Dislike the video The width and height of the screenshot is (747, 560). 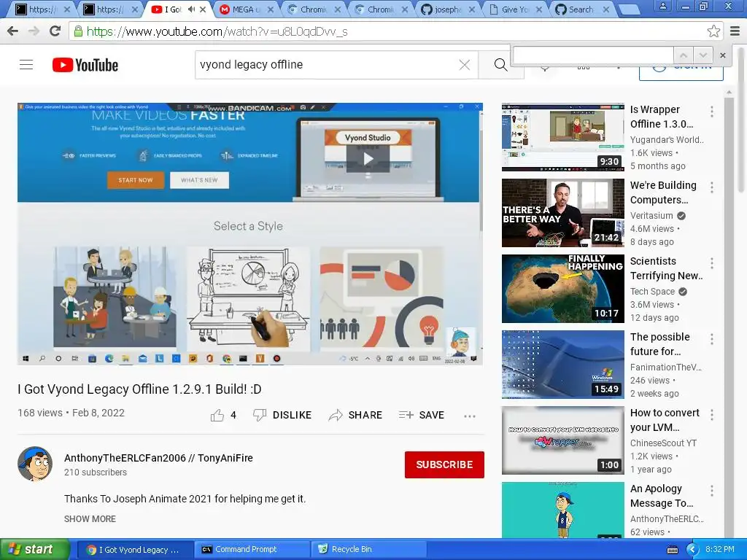(282, 415)
